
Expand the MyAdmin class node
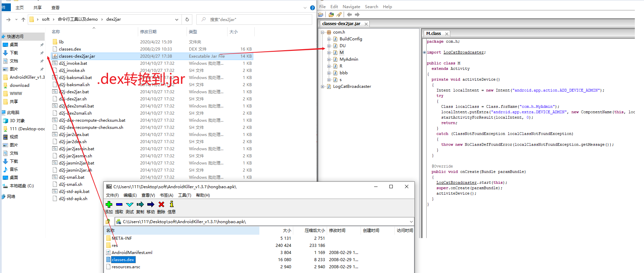pos(329,59)
